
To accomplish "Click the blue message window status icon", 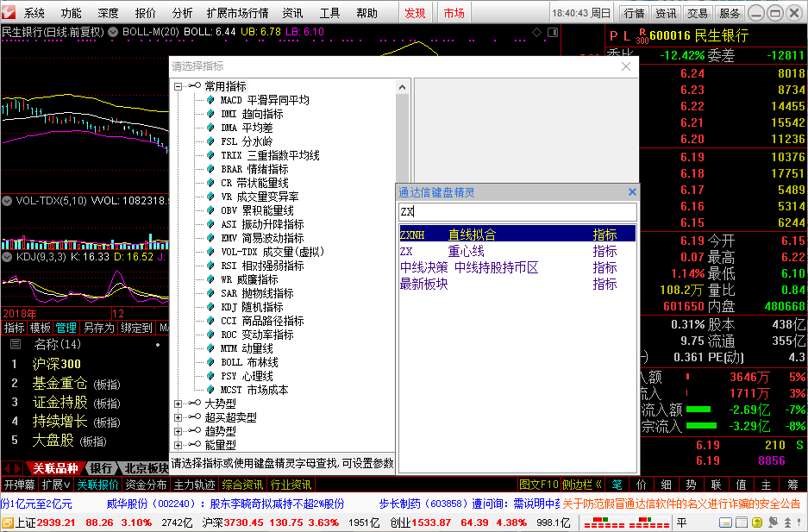I will (725, 523).
